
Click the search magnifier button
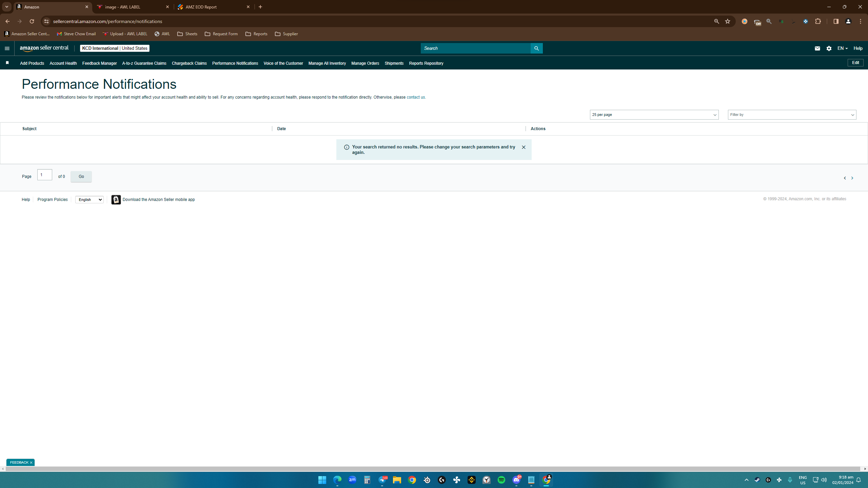[536, 48]
